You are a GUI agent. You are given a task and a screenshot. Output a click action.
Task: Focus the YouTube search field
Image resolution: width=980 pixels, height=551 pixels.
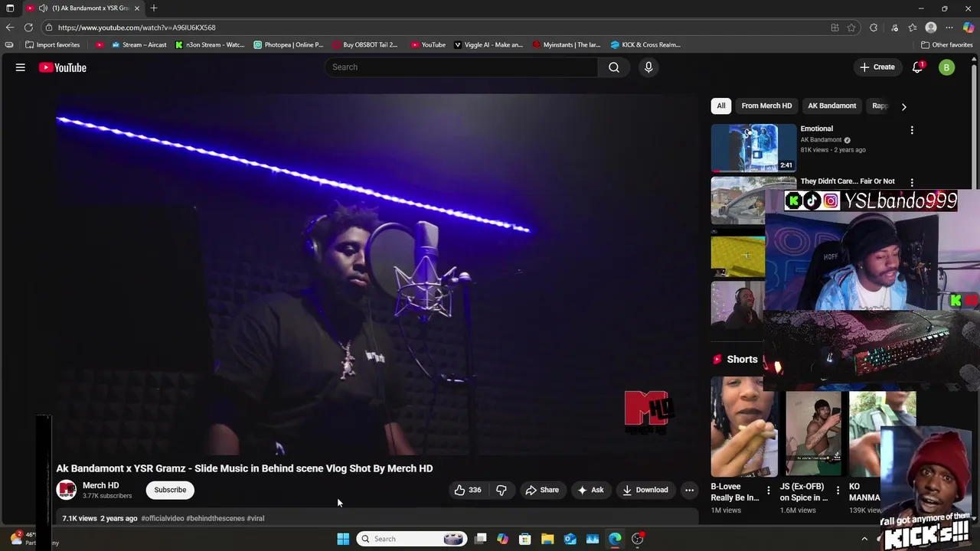coord(462,67)
